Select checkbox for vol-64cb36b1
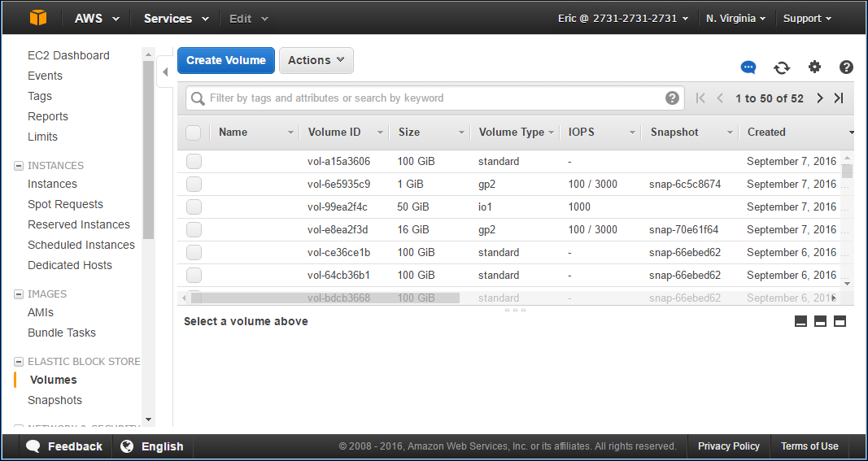Viewport: 868px width, 461px height. click(194, 275)
